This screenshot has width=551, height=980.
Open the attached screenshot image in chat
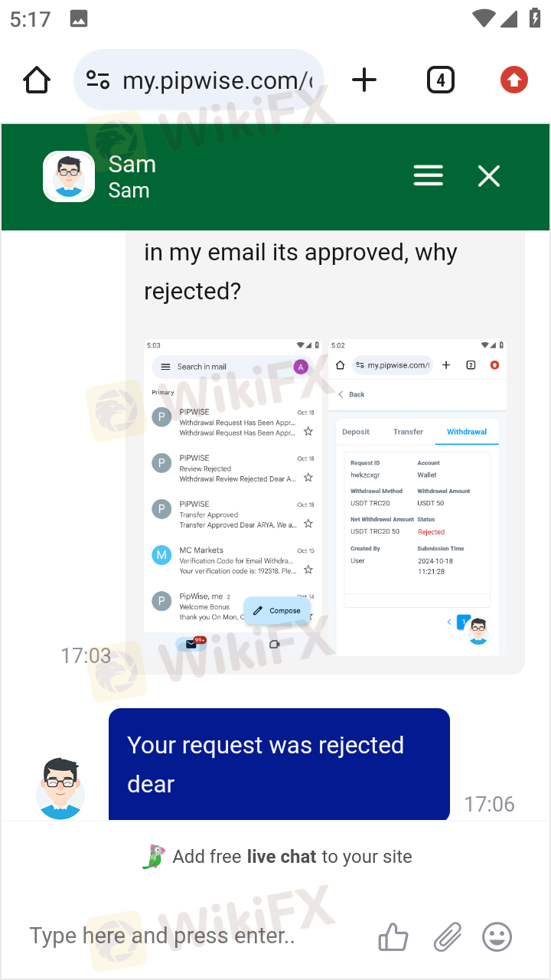click(x=324, y=498)
